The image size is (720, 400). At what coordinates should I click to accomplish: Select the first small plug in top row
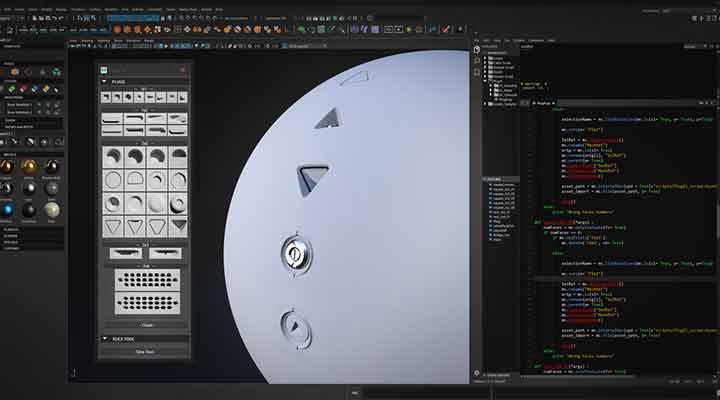(x=106, y=97)
